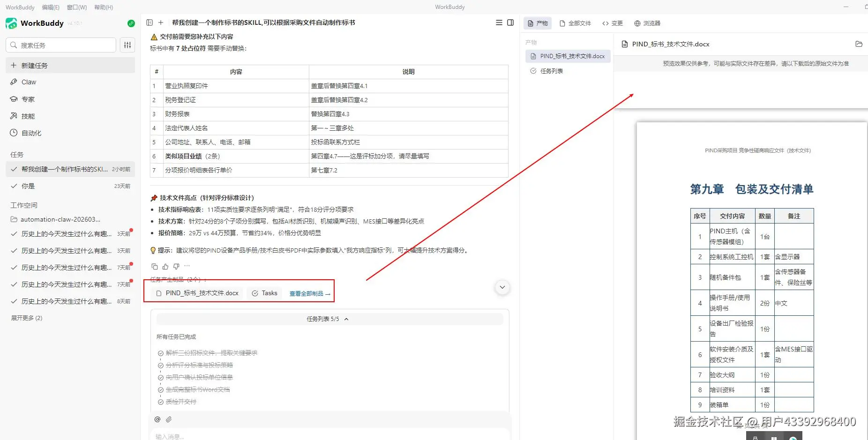Switch to the 全部文件 tab
Screen dimensions: 868x440
[x=575, y=23]
